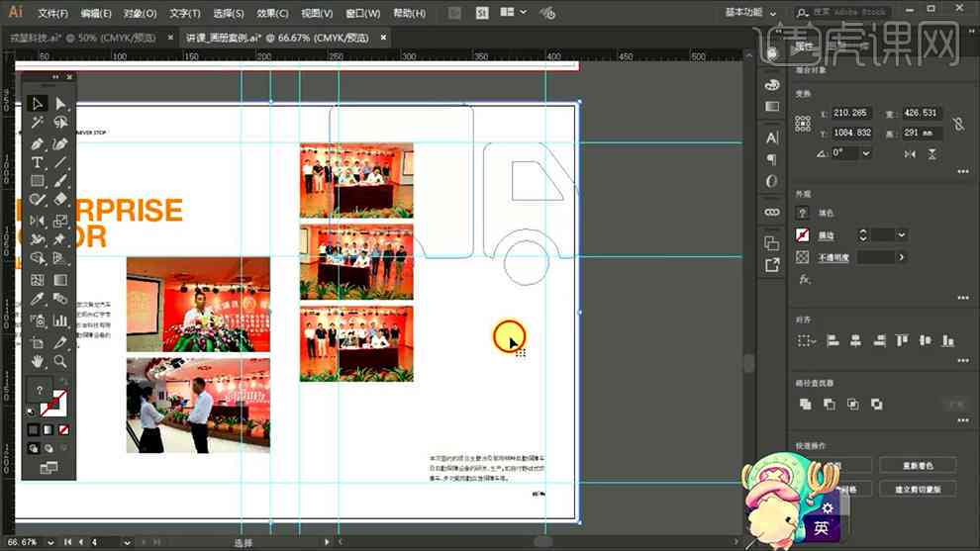Flip the object horizontally

pyautogui.click(x=910, y=153)
